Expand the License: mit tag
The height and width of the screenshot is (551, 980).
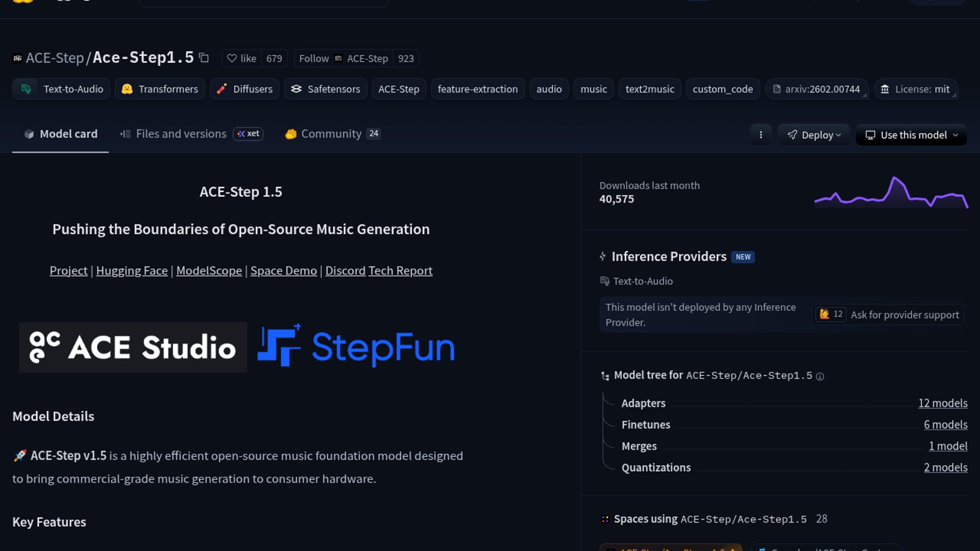pyautogui.click(x=916, y=89)
